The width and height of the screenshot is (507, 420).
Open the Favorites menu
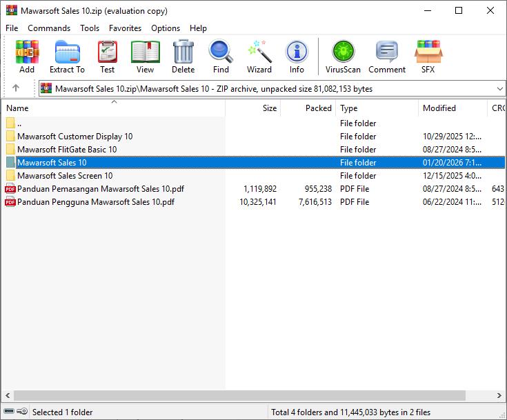tap(125, 28)
